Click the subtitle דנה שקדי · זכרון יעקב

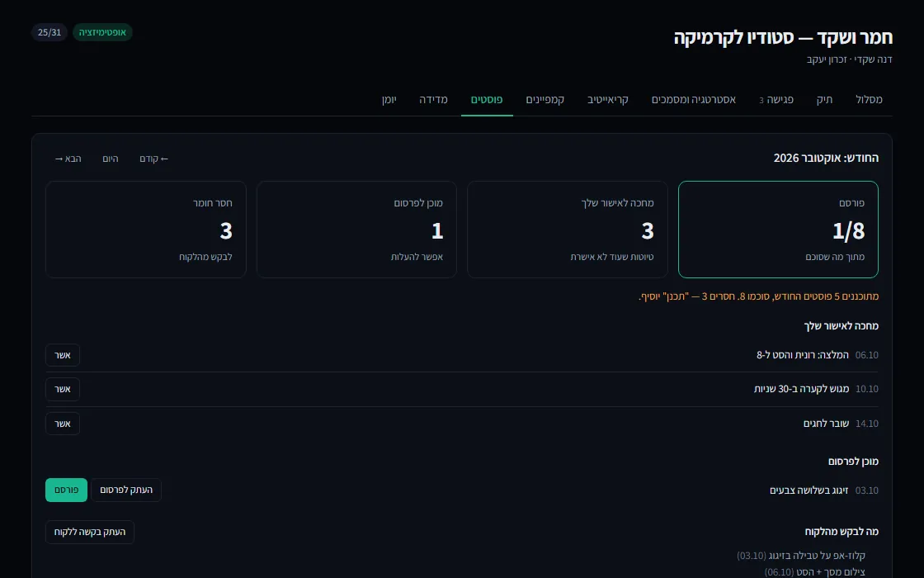[x=849, y=59]
